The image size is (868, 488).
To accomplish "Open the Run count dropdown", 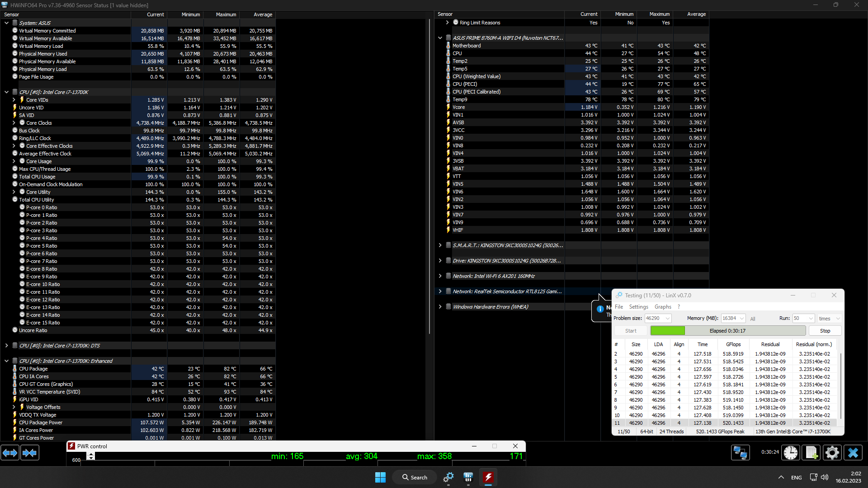I will pos(811,319).
